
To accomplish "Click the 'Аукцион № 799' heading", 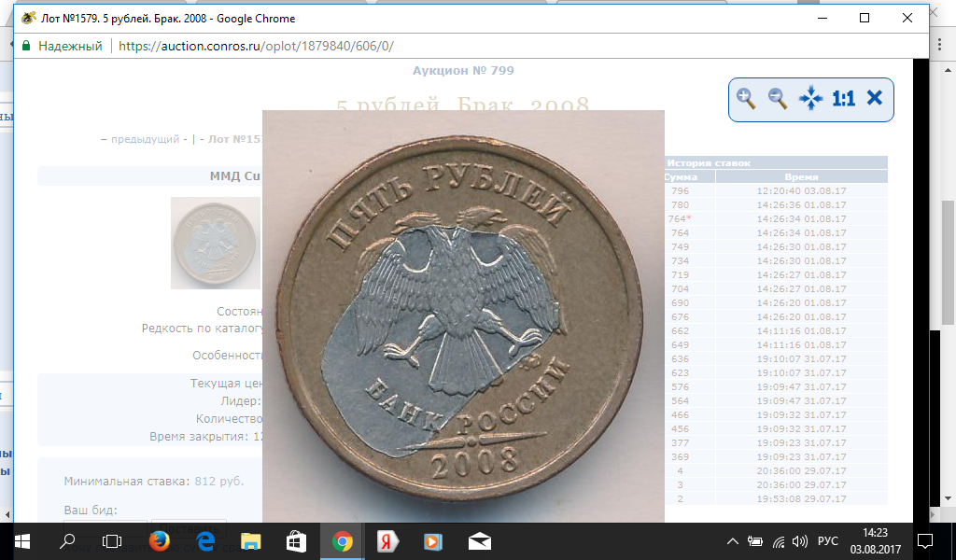I will (x=463, y=71).
